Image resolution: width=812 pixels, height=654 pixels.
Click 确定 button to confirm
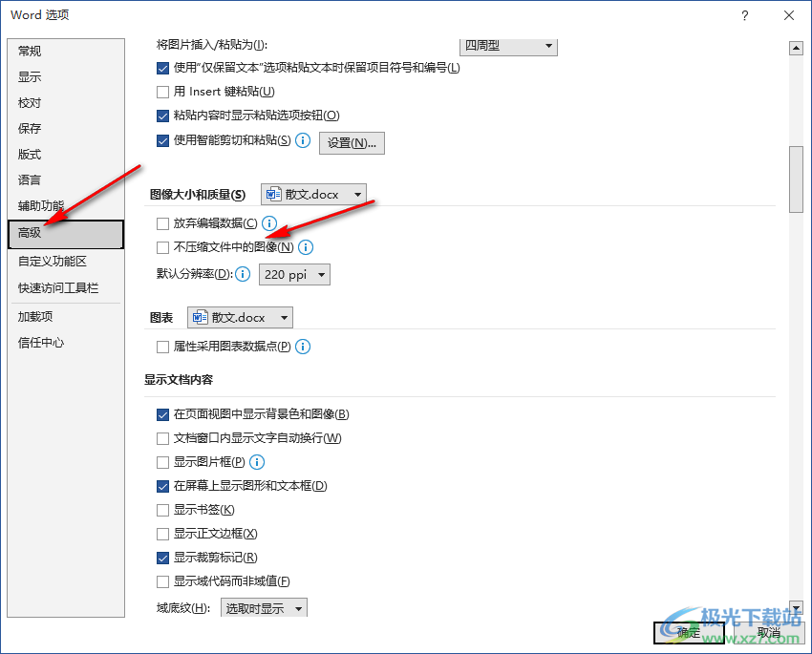pos(689,633)
